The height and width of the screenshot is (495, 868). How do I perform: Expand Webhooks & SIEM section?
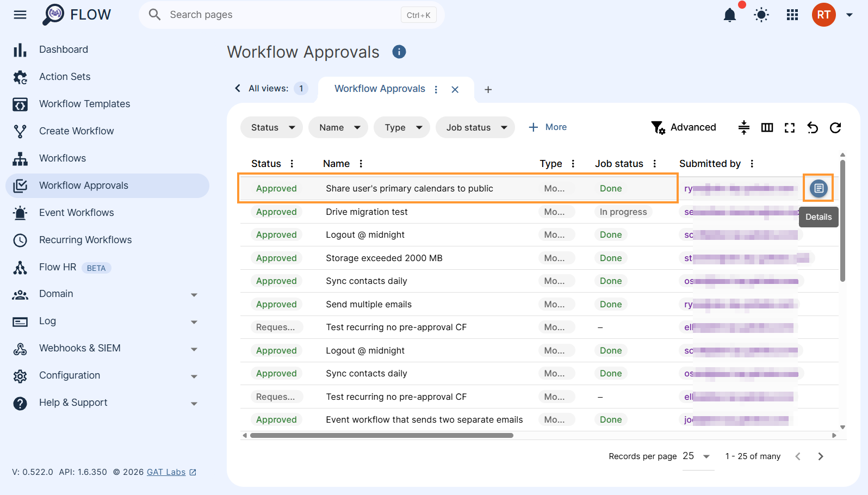click(107, 349)
